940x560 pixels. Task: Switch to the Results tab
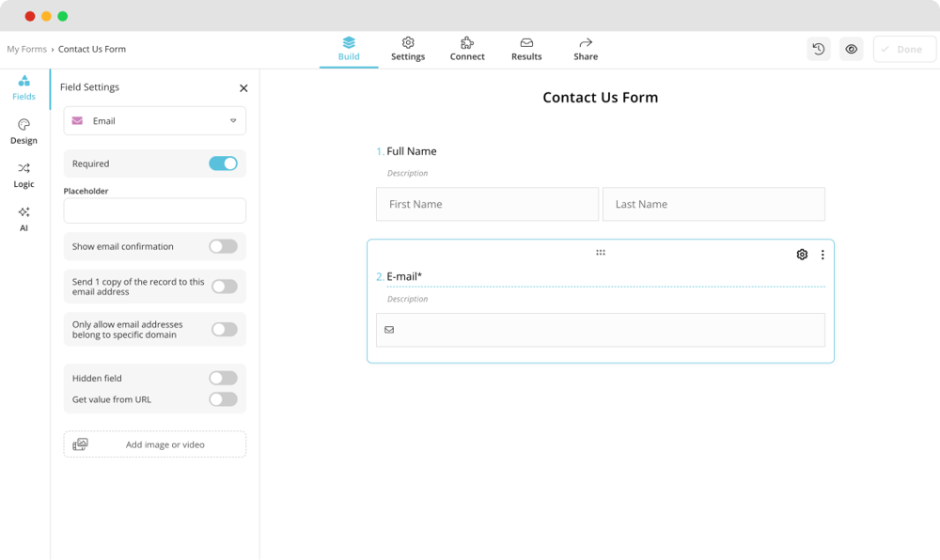click(526, 49)
